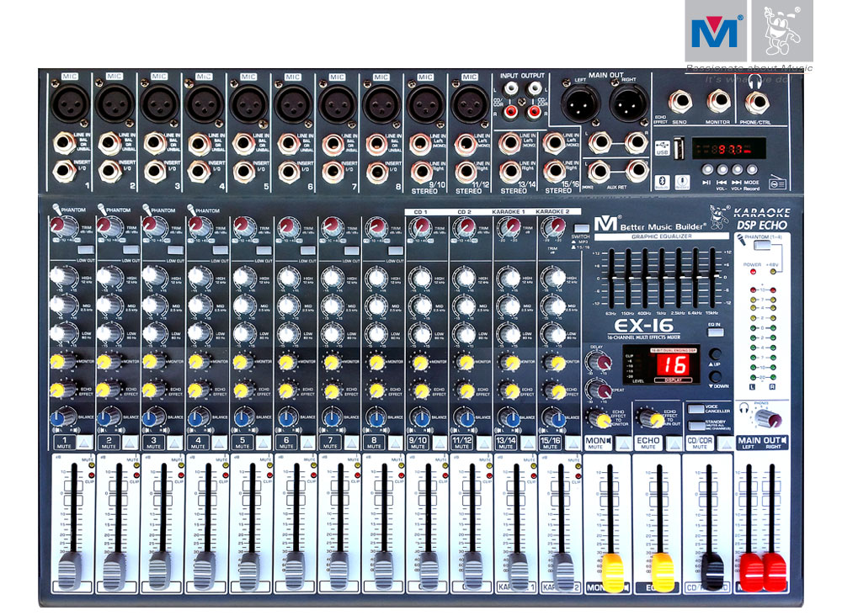Click the black CD/CDR fader

[x=712, y=572]
